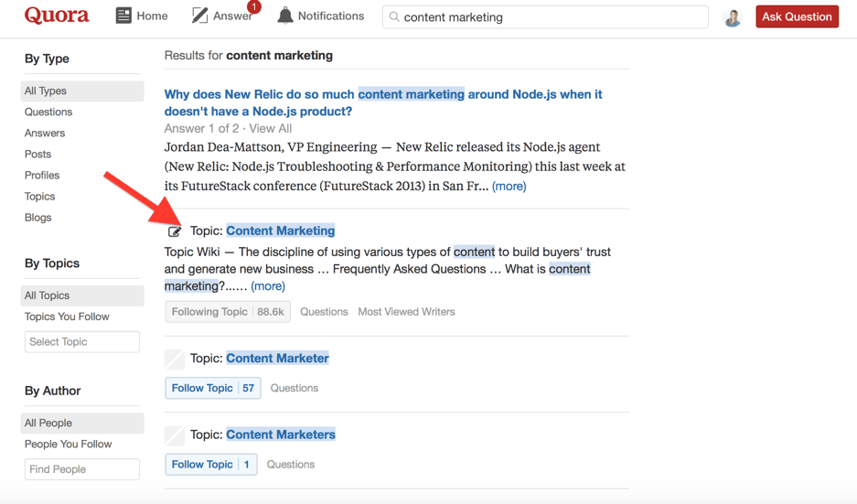Select the All People filter
Image resolution: width=857 pixels, height=504 pixels.
(82, 424)
